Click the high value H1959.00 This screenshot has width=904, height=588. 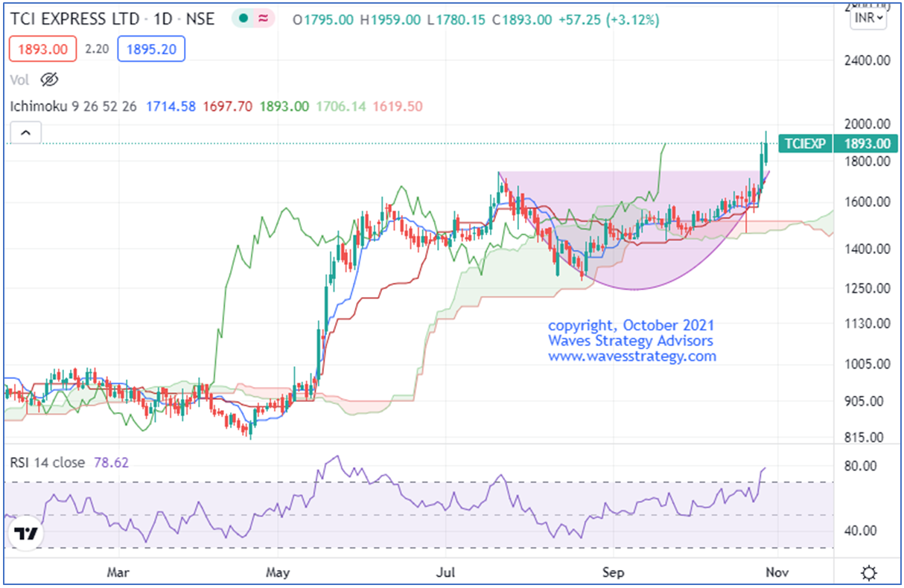coord(390,20)
